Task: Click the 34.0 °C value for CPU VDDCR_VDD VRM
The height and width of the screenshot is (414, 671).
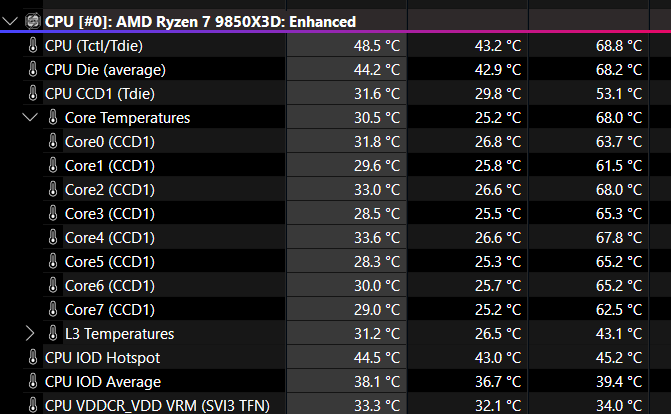Action: (x=619, y=405)
